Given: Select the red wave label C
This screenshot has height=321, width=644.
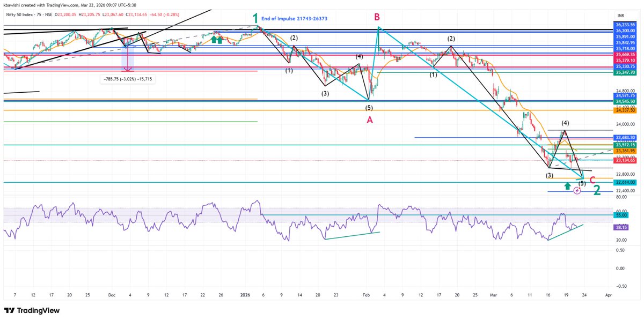Looking at the screenshot, I should point(592,179).
